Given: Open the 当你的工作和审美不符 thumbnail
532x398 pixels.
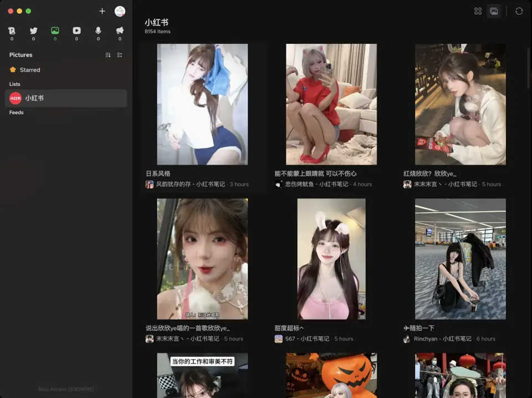Looking at the screenshot, I should 202,375.
